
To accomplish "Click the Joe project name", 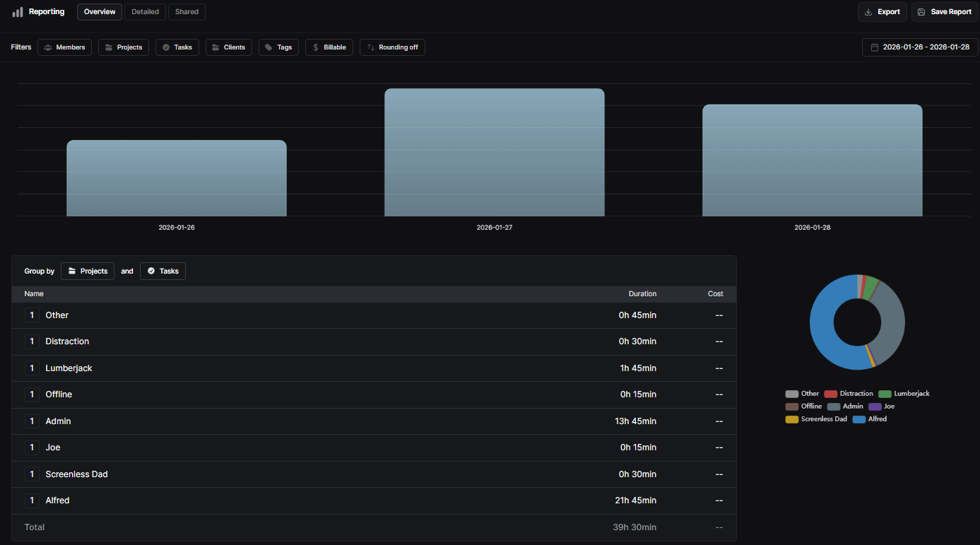I will 53,447.
